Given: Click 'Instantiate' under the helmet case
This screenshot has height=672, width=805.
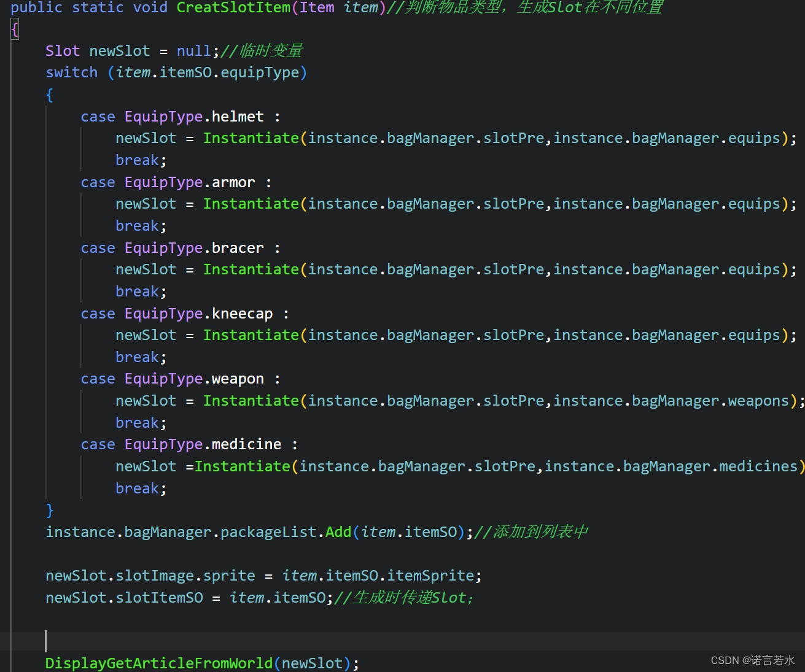Looking at the screenshot, I should 251,138.
